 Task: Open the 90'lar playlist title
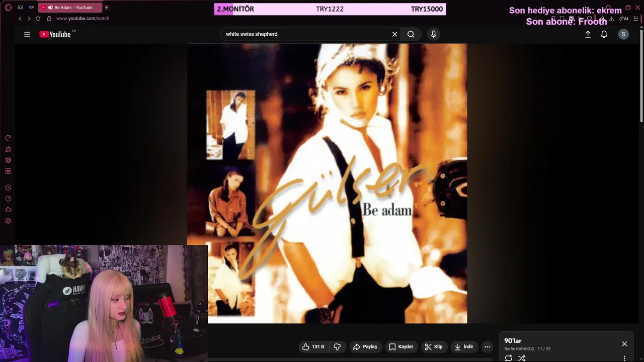513,341
